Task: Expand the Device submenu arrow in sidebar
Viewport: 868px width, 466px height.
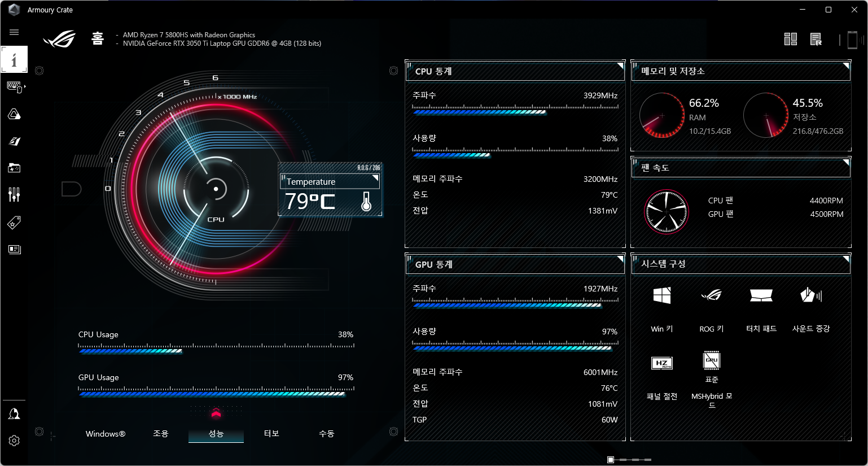Action: click(25, 86)
